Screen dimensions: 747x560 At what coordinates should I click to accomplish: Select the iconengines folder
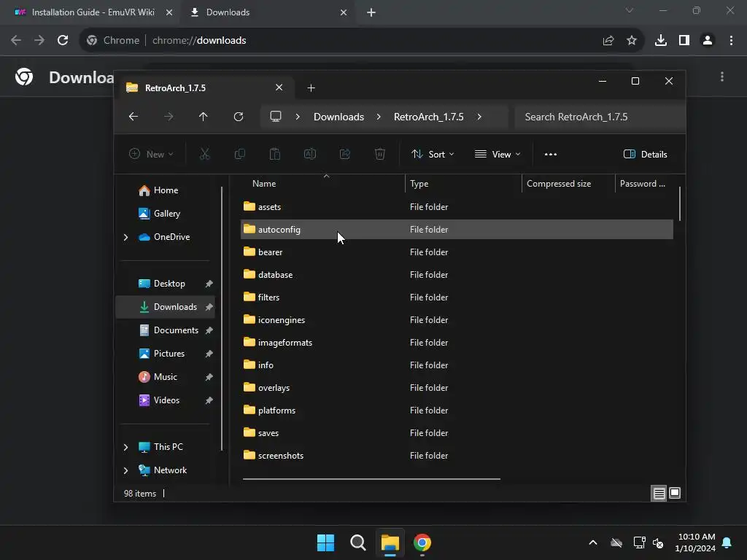pyautogui.click(x=457, y=320)
